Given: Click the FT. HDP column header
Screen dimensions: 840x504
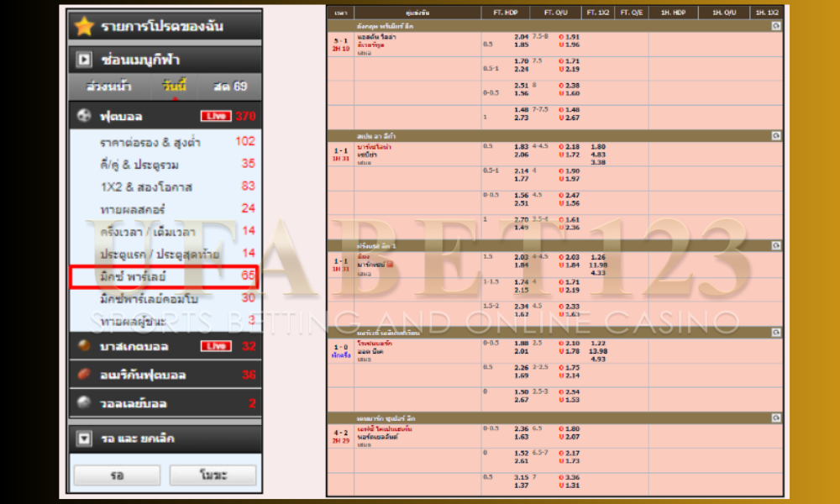Looking at the screenshot, I should pos(505,13).
